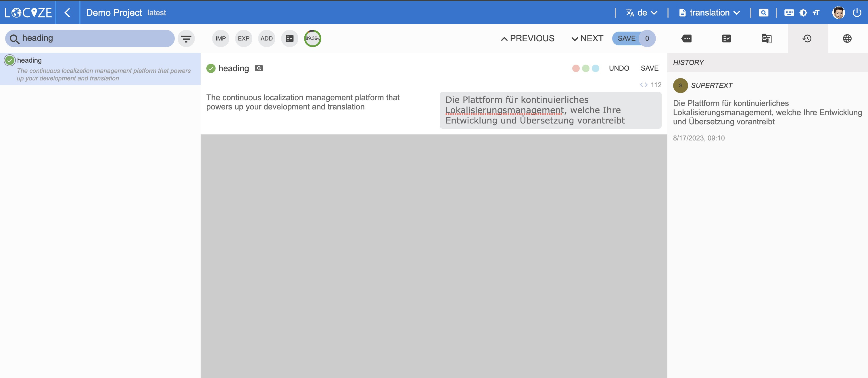This screenshot has height=378, width=868.
Task: Open the tasks checklist panel tab
Action: coord(727,39)
